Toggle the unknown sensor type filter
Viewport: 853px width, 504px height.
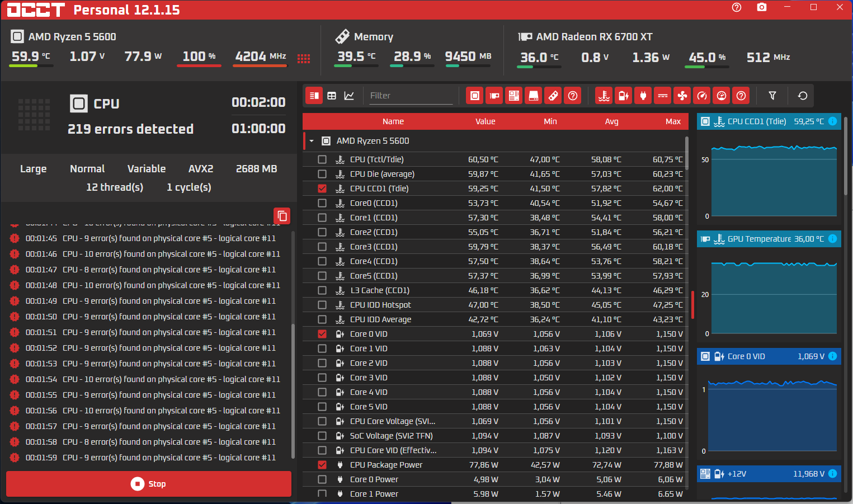tap(741, 96)
